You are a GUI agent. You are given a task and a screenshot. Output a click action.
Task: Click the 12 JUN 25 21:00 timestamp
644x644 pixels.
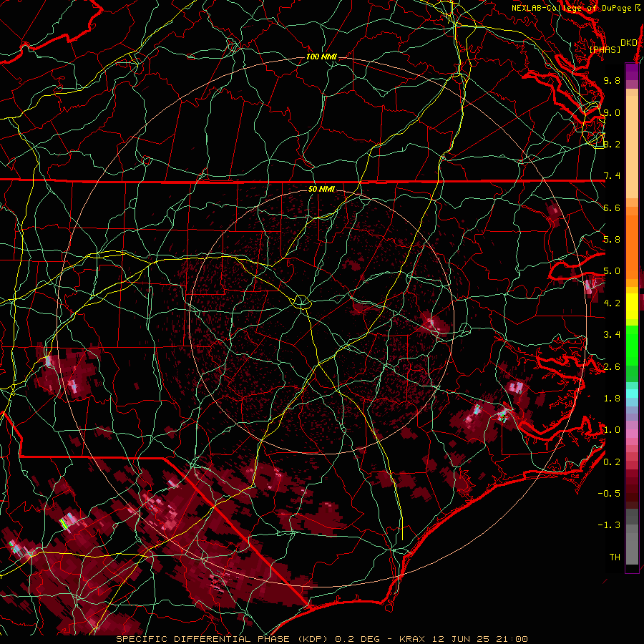tap(479, 639)
